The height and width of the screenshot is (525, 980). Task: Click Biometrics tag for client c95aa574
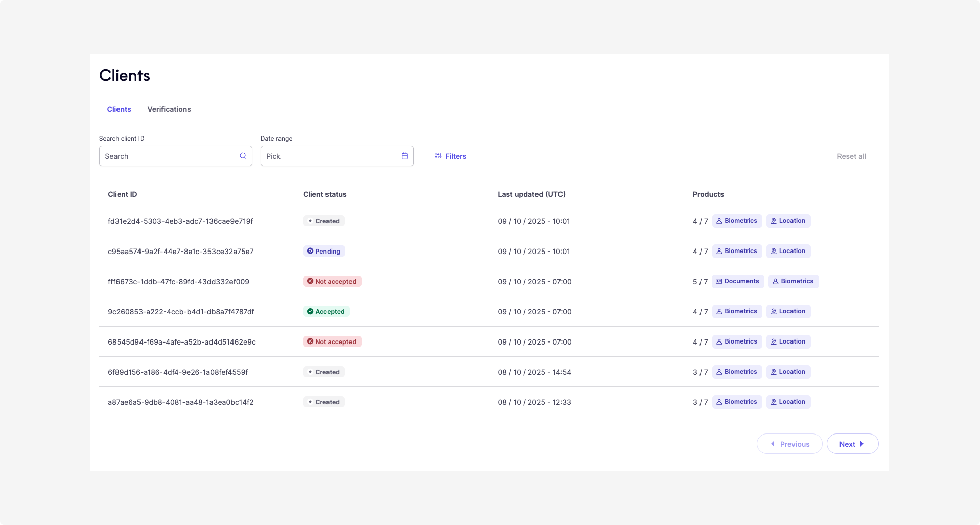click(737, 251)
